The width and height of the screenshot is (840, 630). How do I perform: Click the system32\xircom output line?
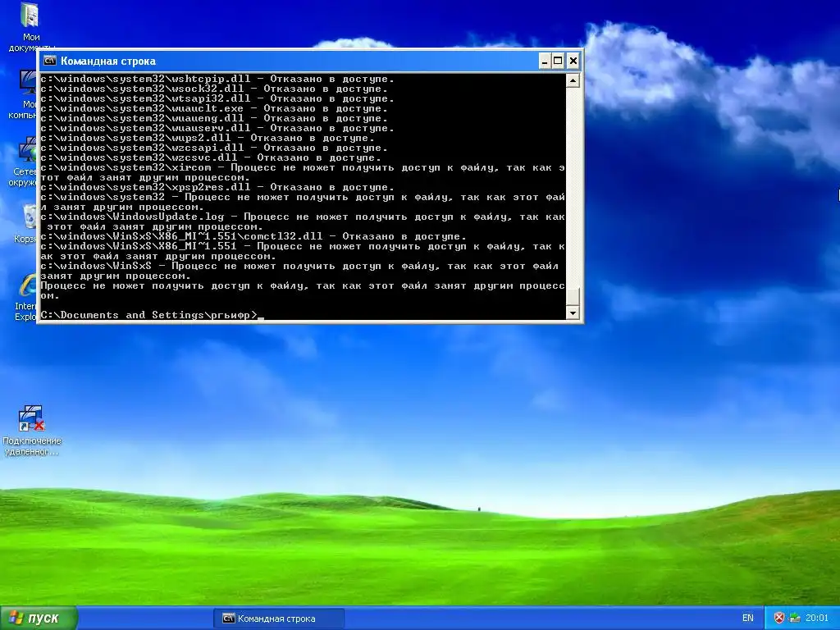click(303, 172)
